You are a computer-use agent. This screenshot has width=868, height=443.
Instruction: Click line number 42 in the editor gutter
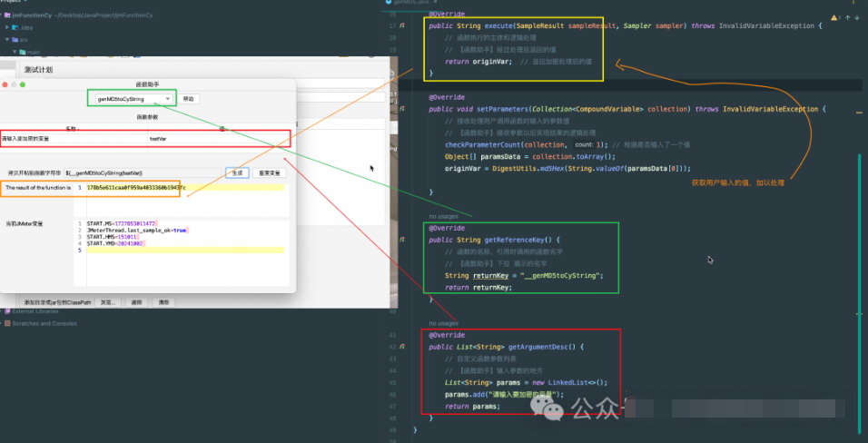pyautogui.click(x=392, y=347)
